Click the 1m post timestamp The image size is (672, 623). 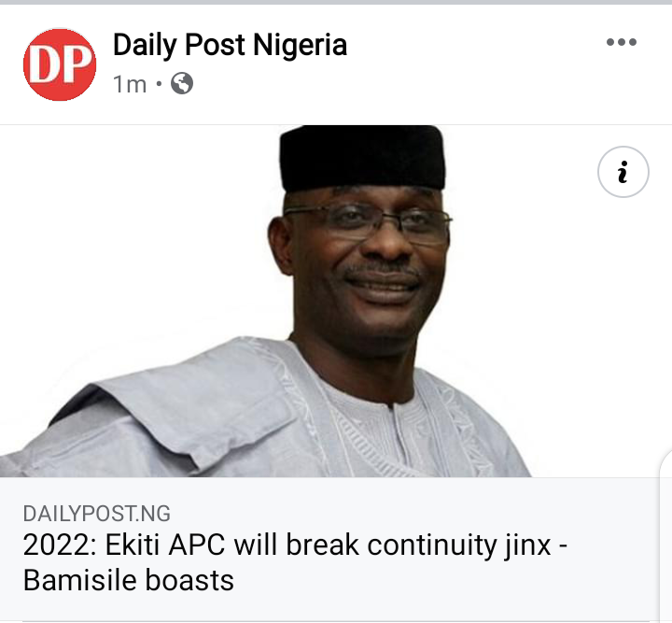[130, 84]
